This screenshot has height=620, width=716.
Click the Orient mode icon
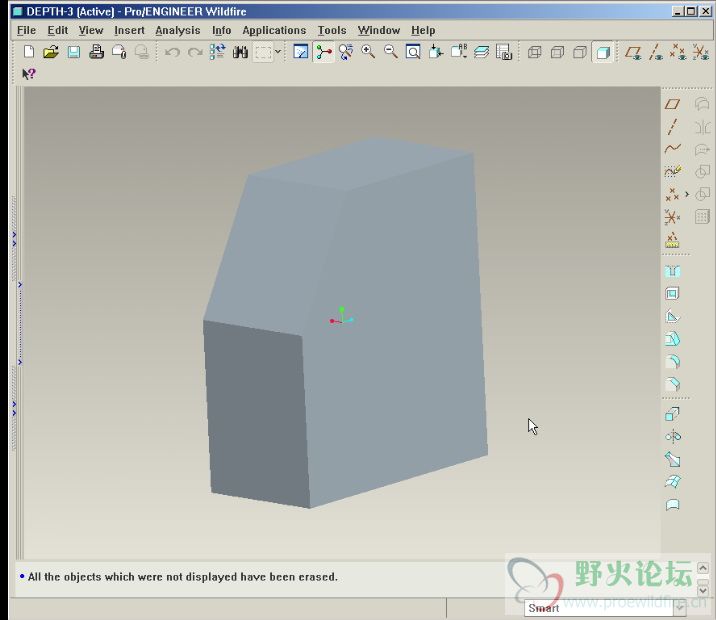[x=346, y=52]
